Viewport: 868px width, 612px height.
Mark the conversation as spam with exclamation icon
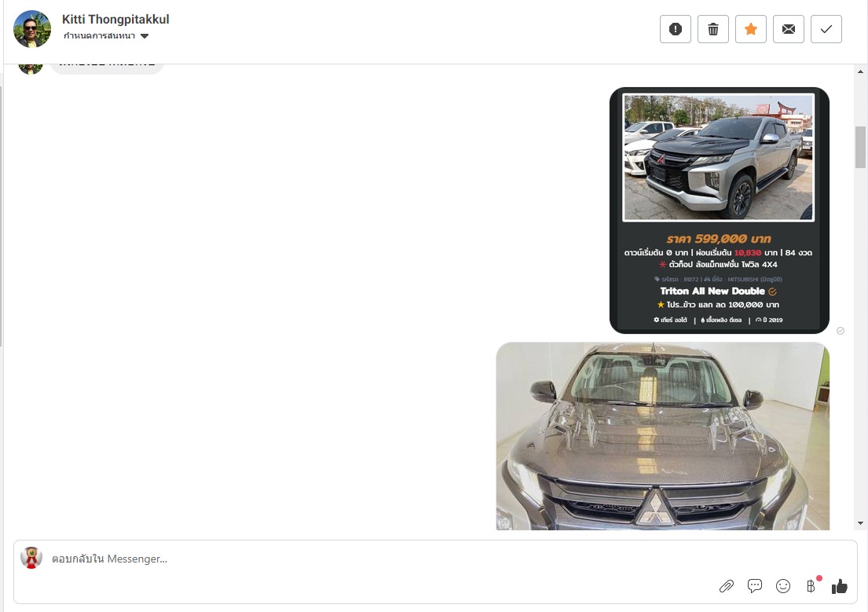[x=676, y=29]
